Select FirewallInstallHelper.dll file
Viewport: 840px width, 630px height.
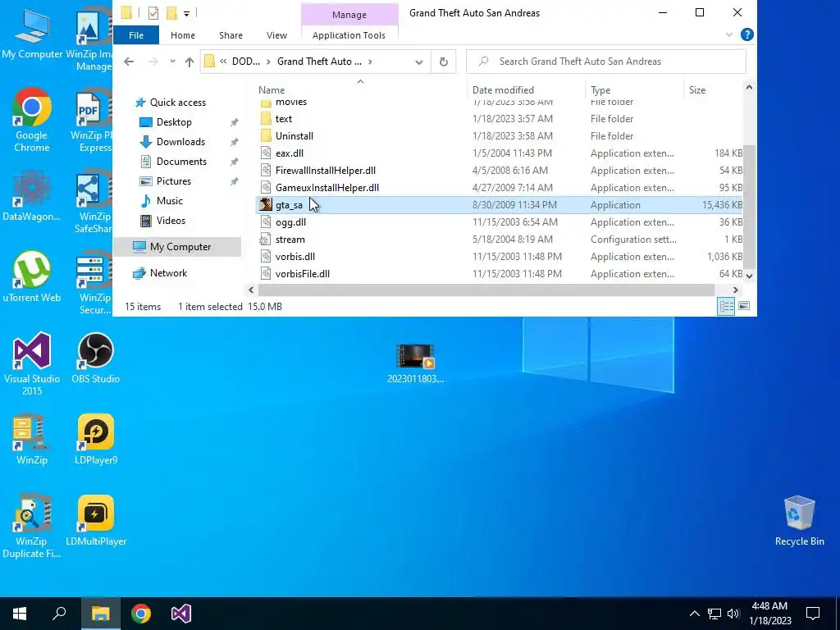[325, 171]
